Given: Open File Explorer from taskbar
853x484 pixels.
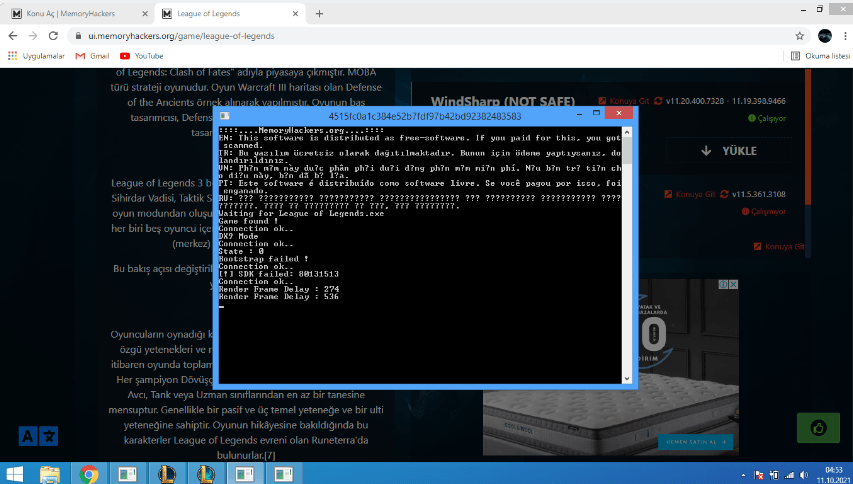Looking at the screenshot, I should point(50,474).
